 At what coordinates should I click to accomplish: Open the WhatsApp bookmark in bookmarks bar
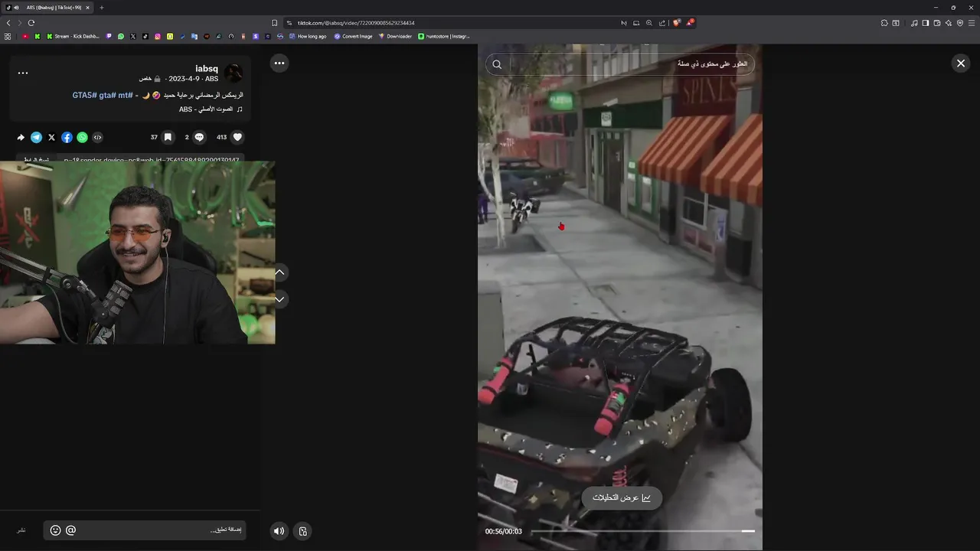[x=121, y=36]
